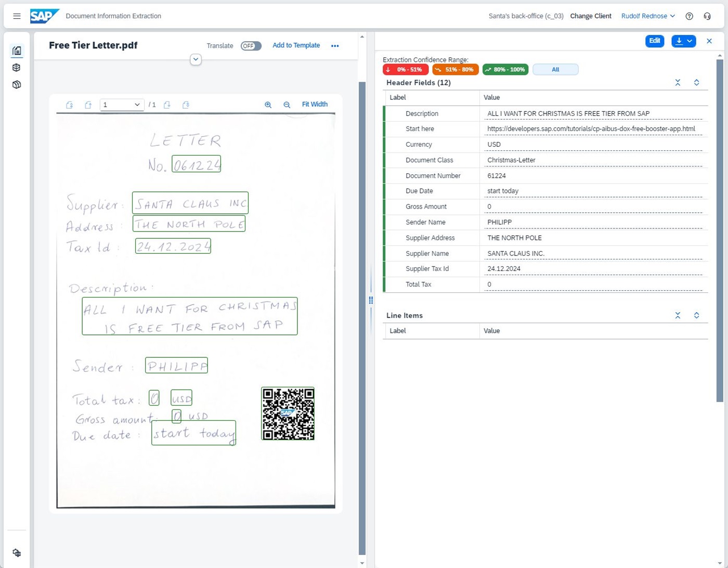Click the Header Fields (12) section title
This screenshot has width=728, height=568.
click(x=419, y=83)
